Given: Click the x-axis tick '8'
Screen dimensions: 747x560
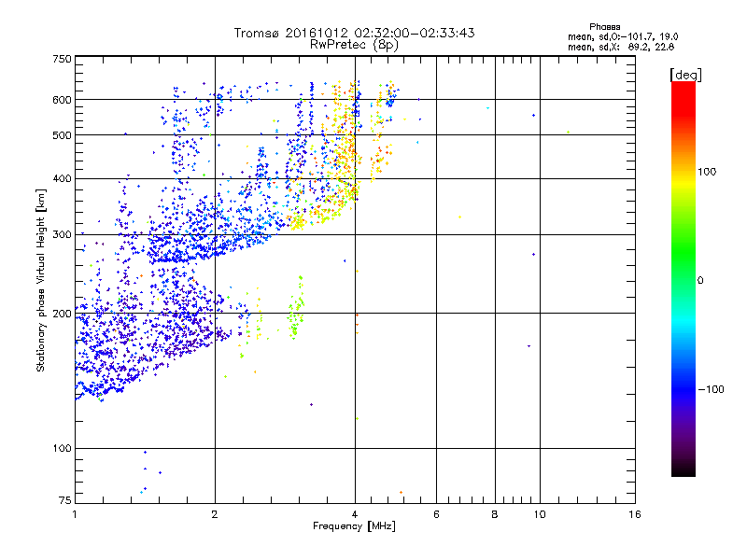Looking at the screenshot, I should pyautogui.click(x=495, y=514).
